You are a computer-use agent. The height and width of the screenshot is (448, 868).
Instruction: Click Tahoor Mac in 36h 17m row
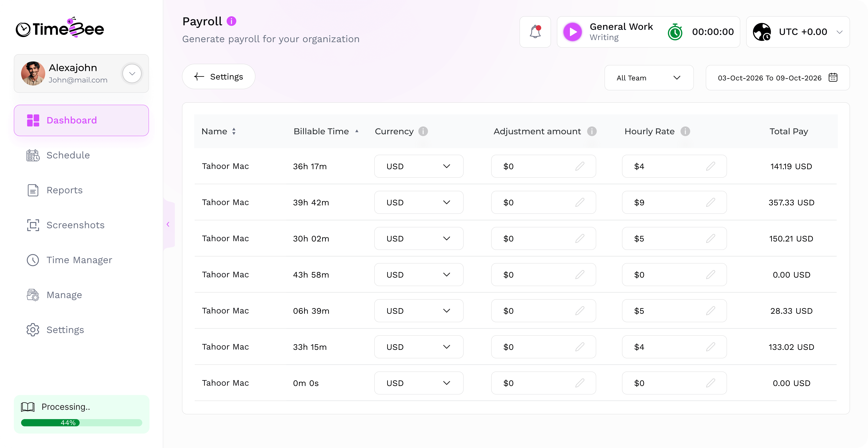pos(225,166)
